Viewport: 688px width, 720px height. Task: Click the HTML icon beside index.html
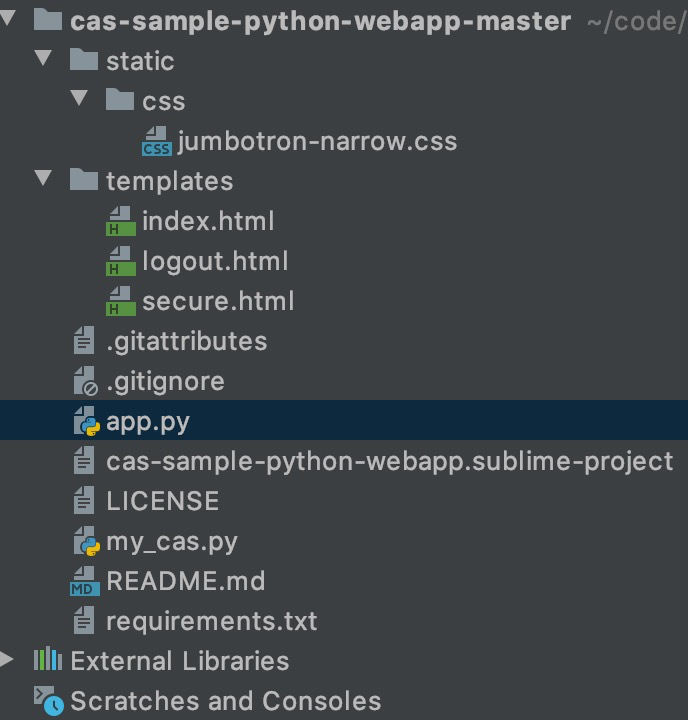[121, 222]
